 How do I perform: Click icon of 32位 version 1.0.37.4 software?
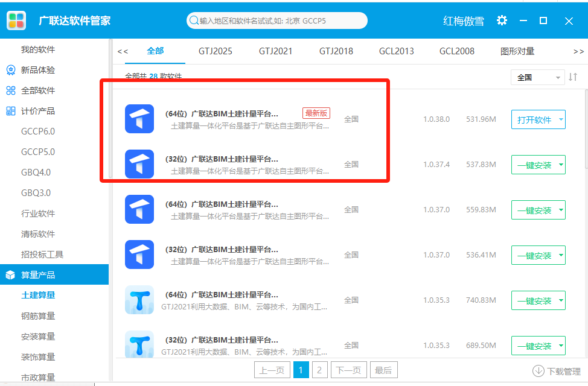click(139, 164)
